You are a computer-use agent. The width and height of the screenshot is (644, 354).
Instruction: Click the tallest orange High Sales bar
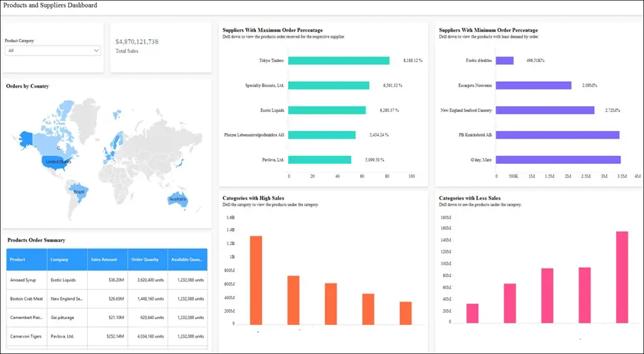click(255, 280)
